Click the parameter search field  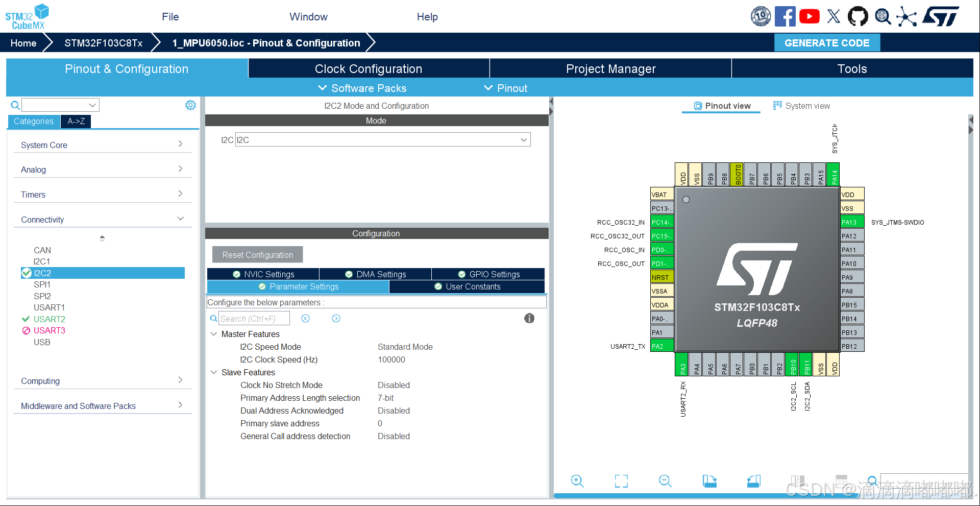[254, 318]
